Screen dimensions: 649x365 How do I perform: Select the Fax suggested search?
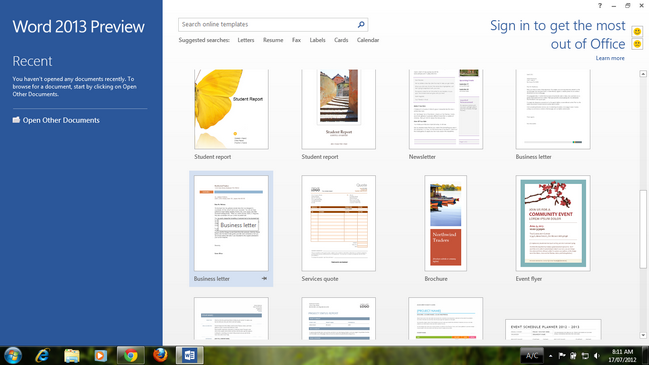point(296,40)
